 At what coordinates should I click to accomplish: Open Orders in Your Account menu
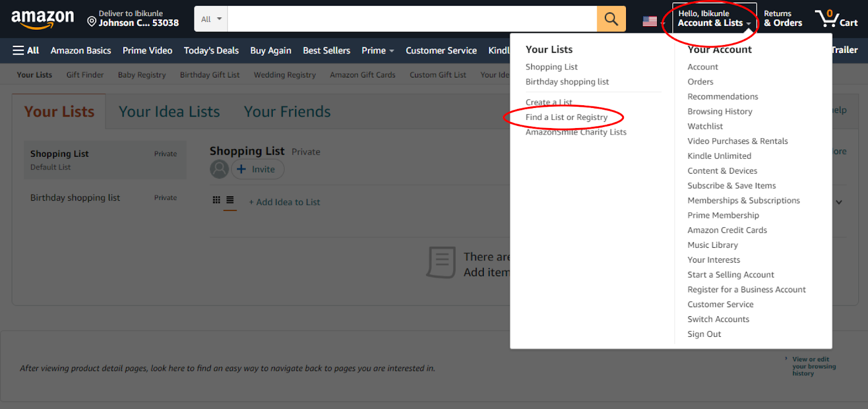point(700,82)
